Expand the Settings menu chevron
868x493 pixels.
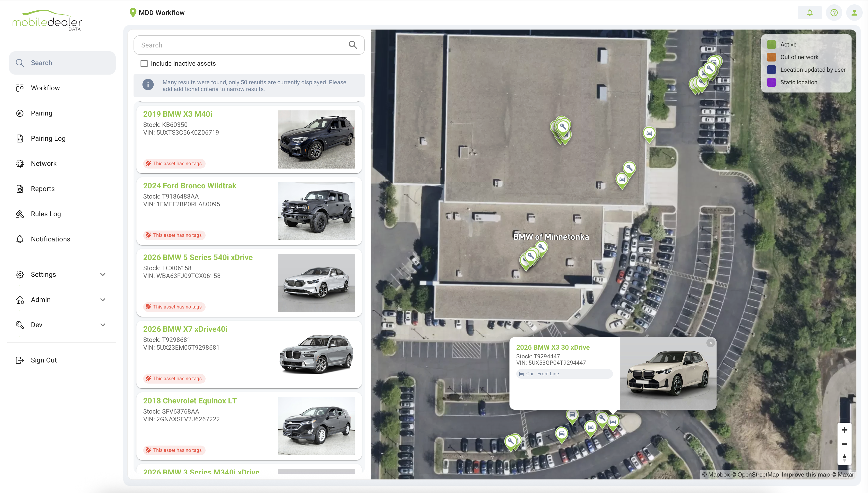tap(103, 274)
